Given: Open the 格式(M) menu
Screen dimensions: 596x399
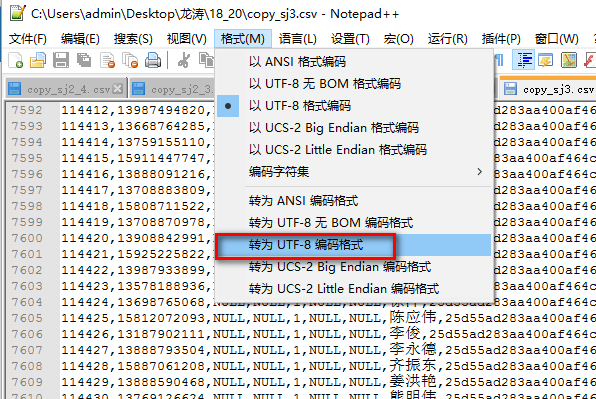Looking at the screenshot, I should pyautogui.click(x=243, y=39).
